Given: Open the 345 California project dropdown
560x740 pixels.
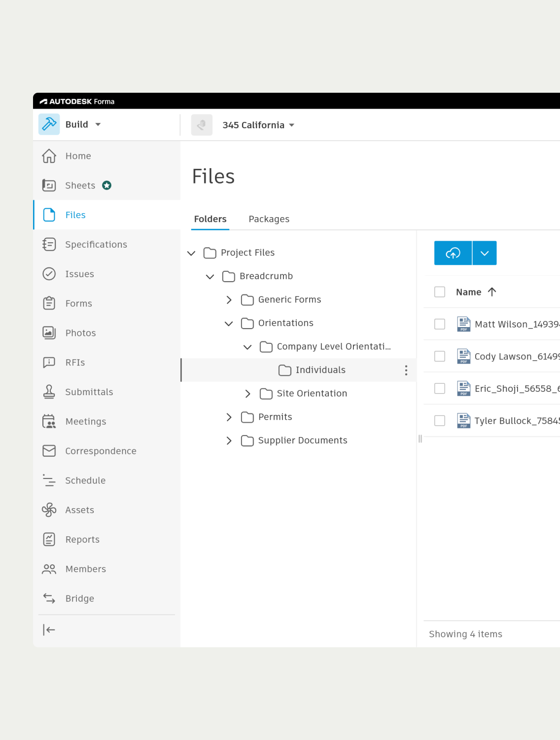Looking at the screenshot, I should [292, 125].
